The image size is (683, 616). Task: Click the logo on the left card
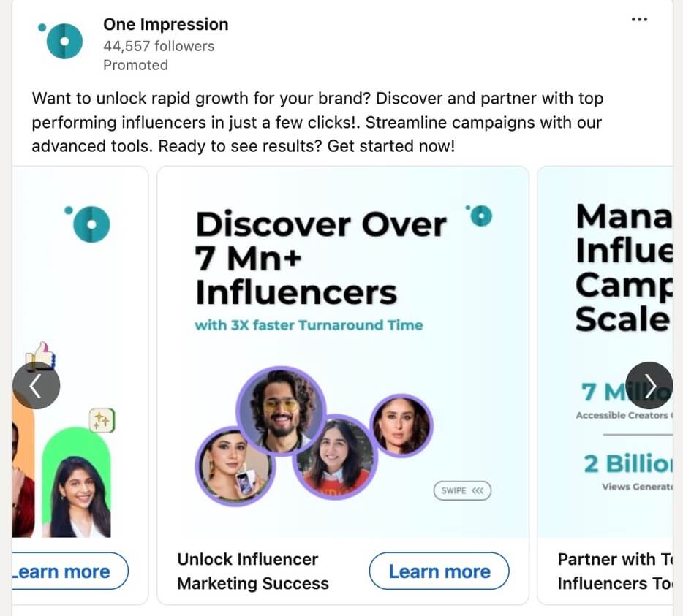90,223
